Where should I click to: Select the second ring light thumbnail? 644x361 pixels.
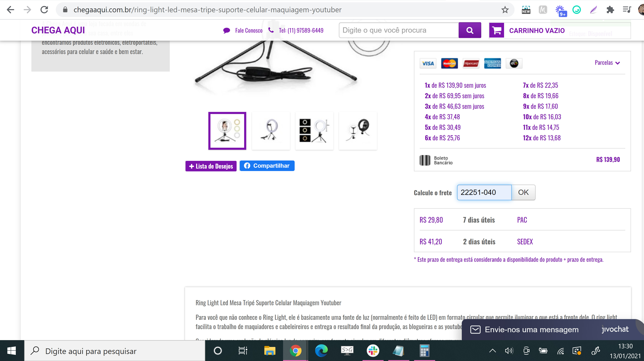pos(271,131)
